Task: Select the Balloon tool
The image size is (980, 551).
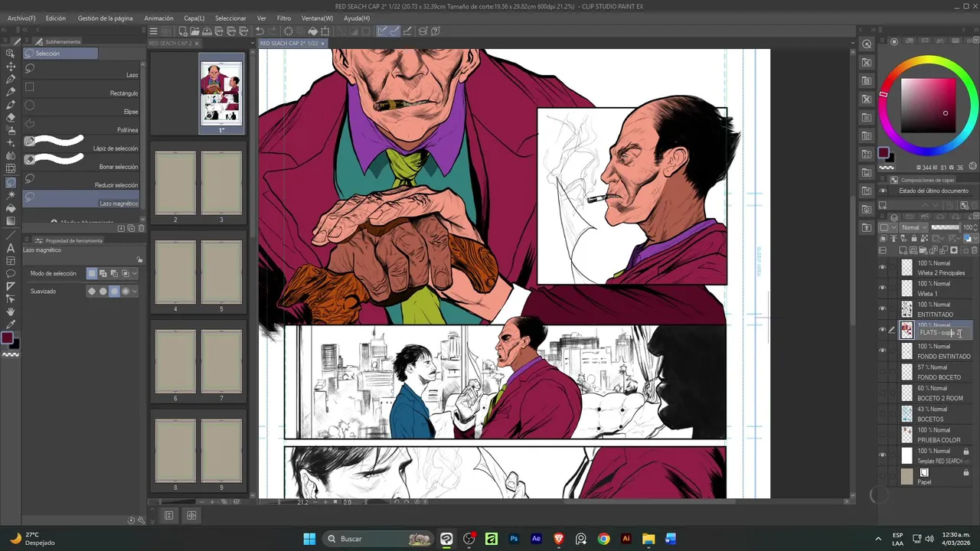Action: point(11,273)
